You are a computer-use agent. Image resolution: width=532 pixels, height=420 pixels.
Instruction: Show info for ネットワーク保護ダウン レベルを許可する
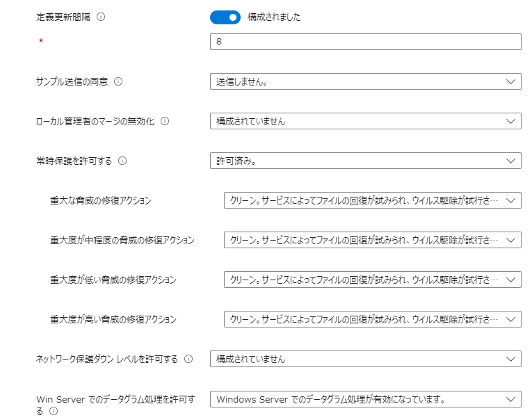point(188,360)
